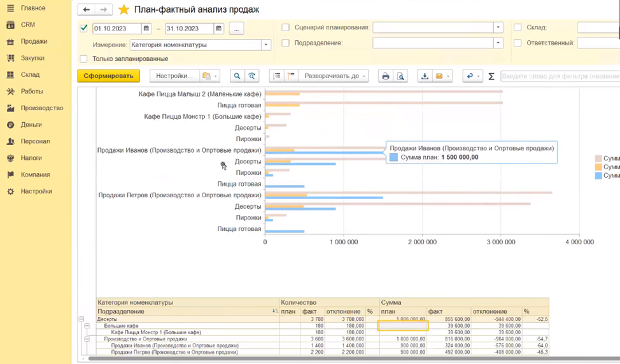Uncheck the period checkbox beside 01.10.2023

(x=83, y=28)
